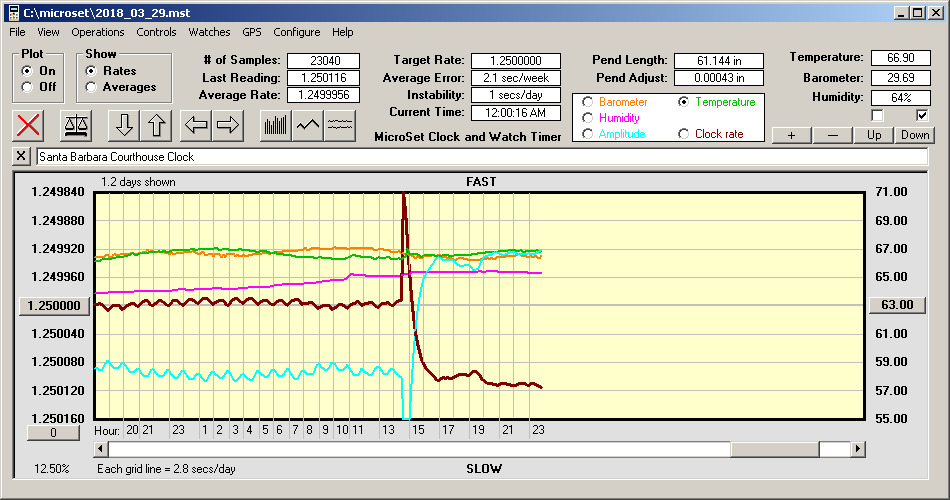Viewport: 950px width, 500px height.
Task: Select Plot On radio button
Action: tap(27, 71)
